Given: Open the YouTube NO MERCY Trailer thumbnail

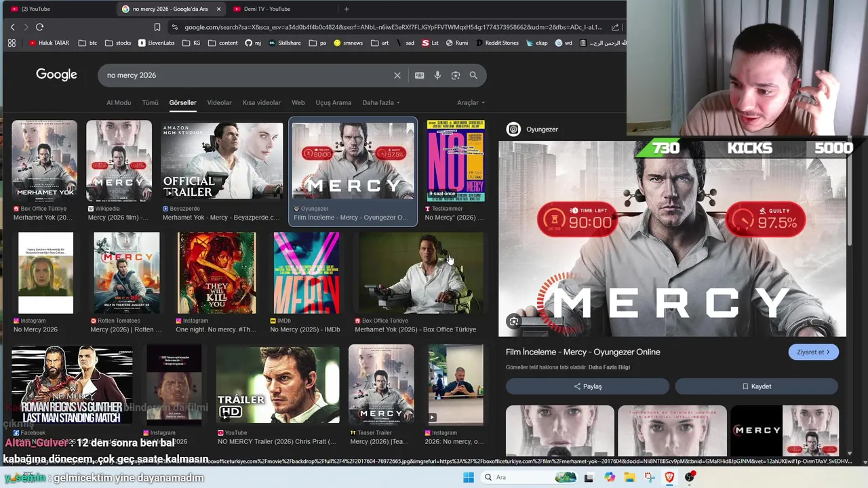Looking at the screenshot, I should point(277,385).
